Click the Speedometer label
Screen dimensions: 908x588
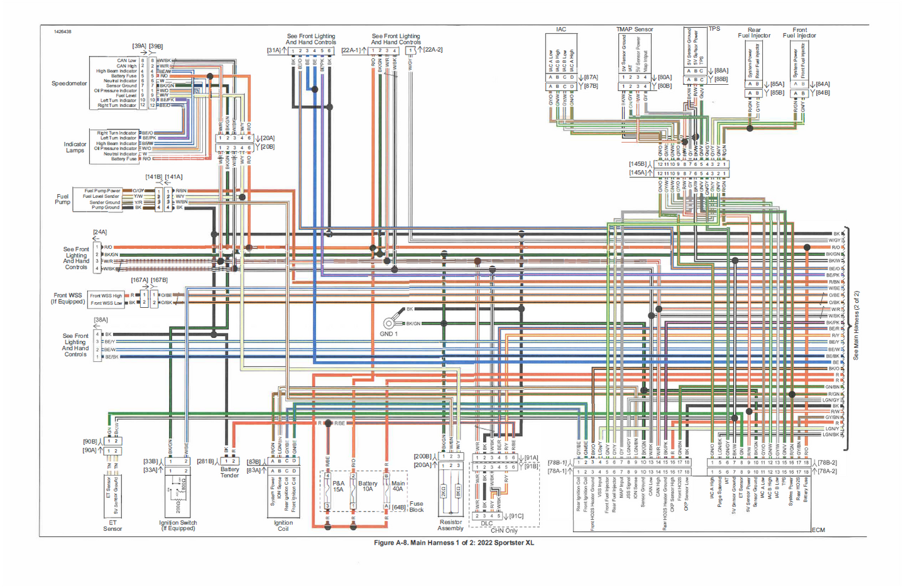[69, 84]
